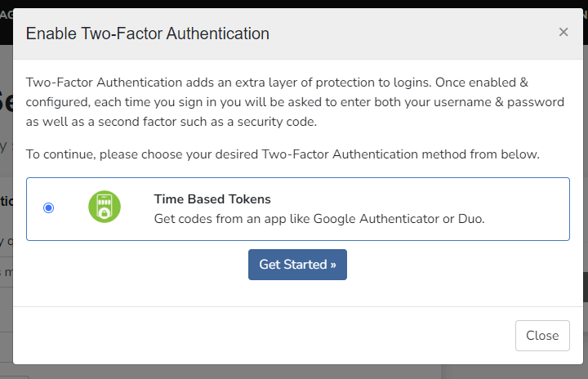Click the dimmed page area below dialog
588x379 pixels.
[294, 372]
